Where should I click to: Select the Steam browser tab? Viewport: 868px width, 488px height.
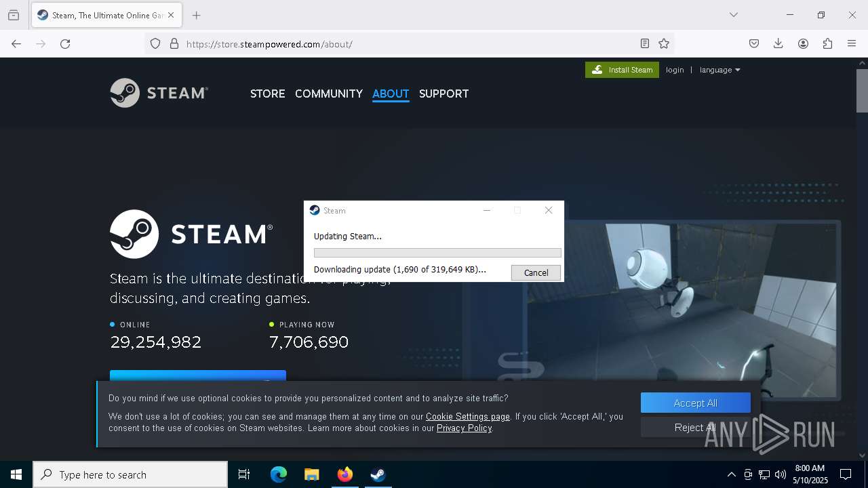(x=105, y=15)
